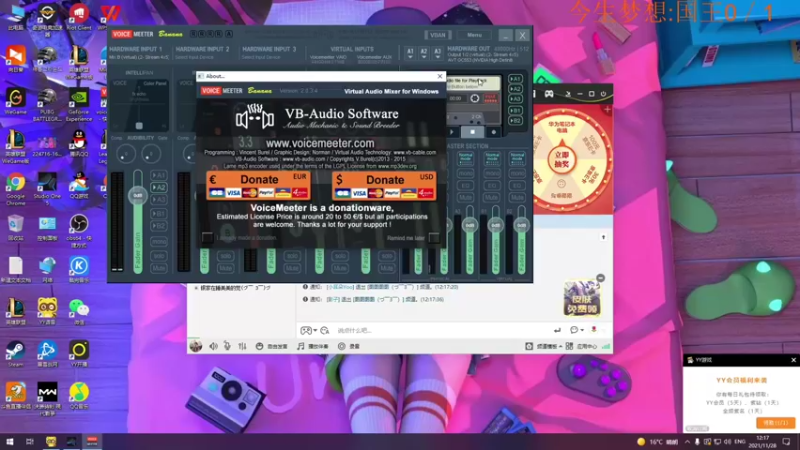Open the Recycle Bin desktop icon
This screenshot has width=800, height=450.
16,228
